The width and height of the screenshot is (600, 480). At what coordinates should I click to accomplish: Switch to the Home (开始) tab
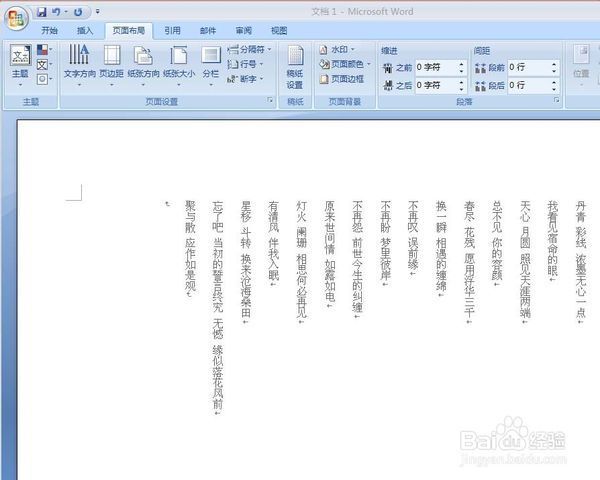point(49,31)
